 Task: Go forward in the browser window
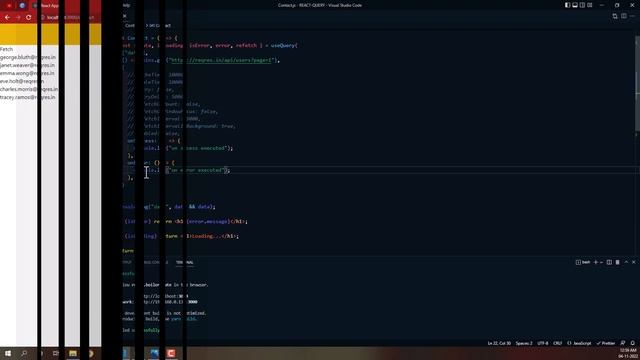(x=18, y=18)
